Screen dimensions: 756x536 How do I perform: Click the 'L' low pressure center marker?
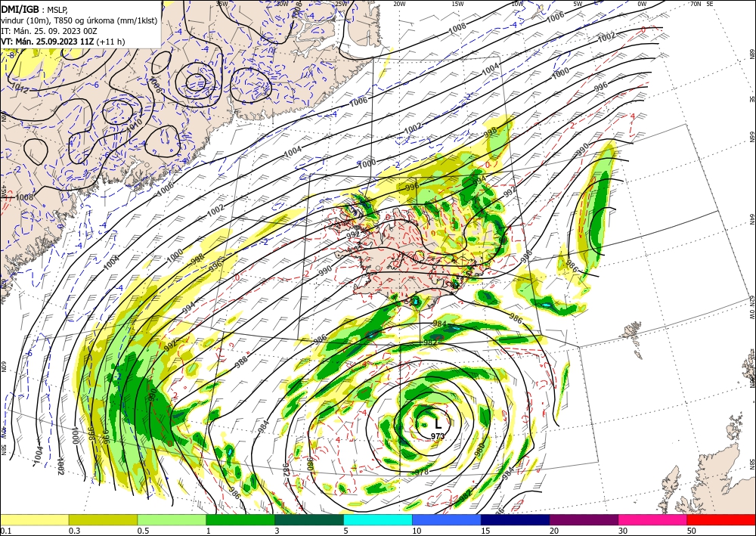point(438,424)
